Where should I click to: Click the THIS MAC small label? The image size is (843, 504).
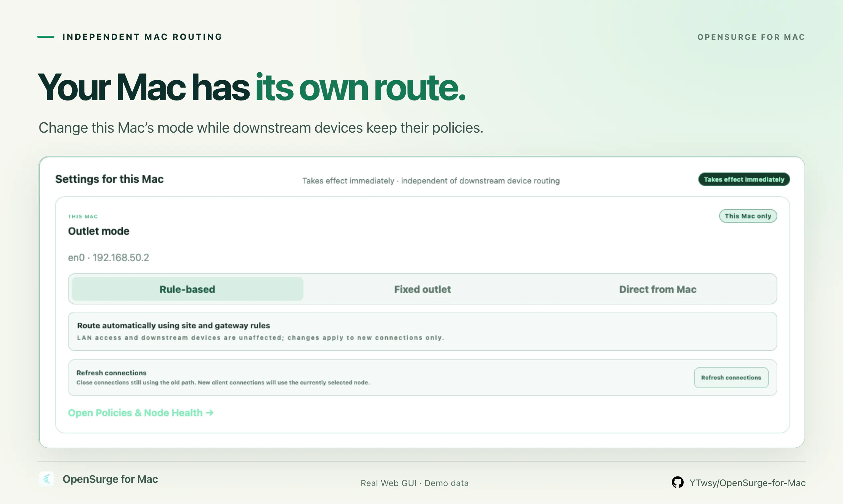click(83, 216)
